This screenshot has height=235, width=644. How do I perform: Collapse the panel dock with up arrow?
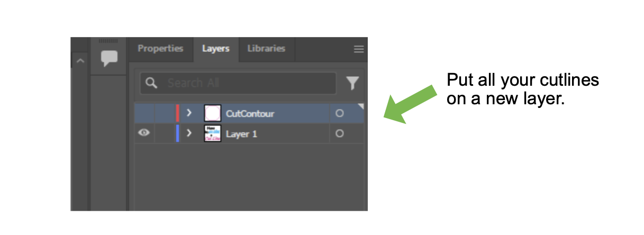80,61
